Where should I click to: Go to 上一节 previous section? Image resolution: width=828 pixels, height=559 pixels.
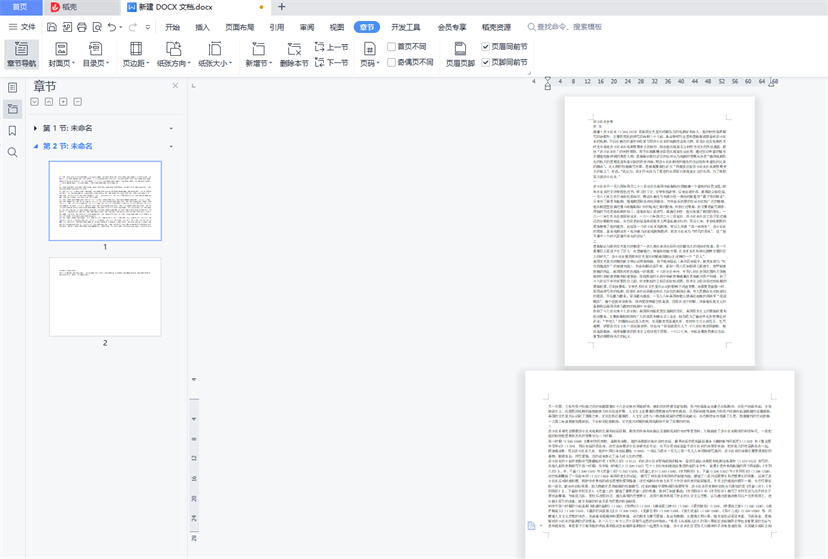[x=331, y=47]
